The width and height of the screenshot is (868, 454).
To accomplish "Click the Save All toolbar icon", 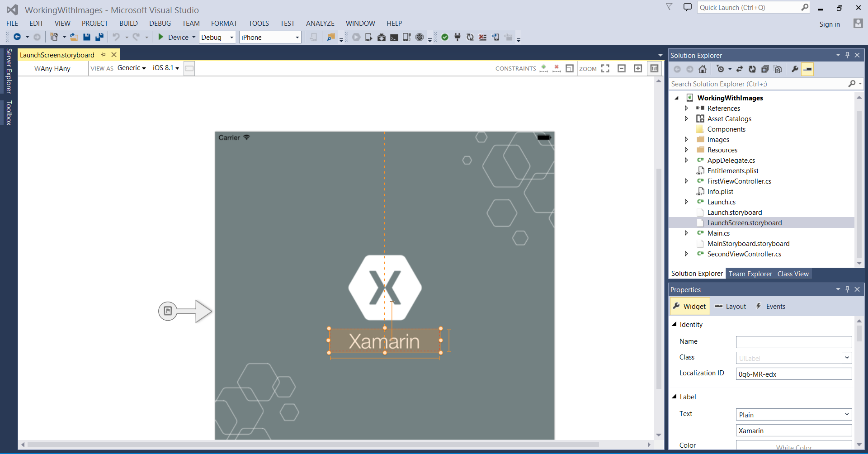I will coord(99,37).
